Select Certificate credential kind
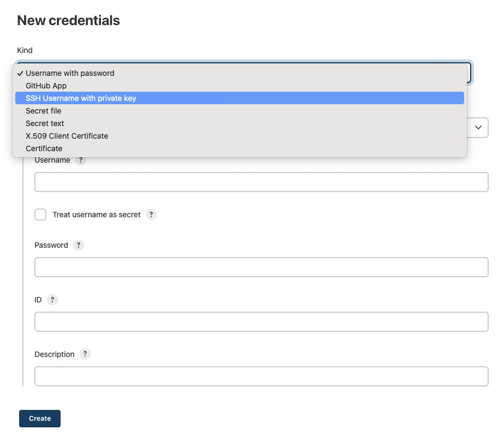The image size is (504, 435). (44, 148)
